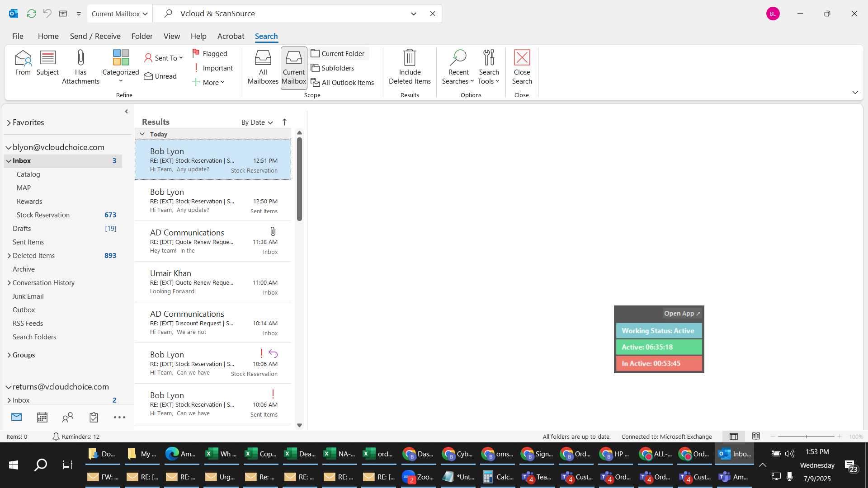Open the Tasks view icon
Viewport: 868px width, 488px height.
94,417
